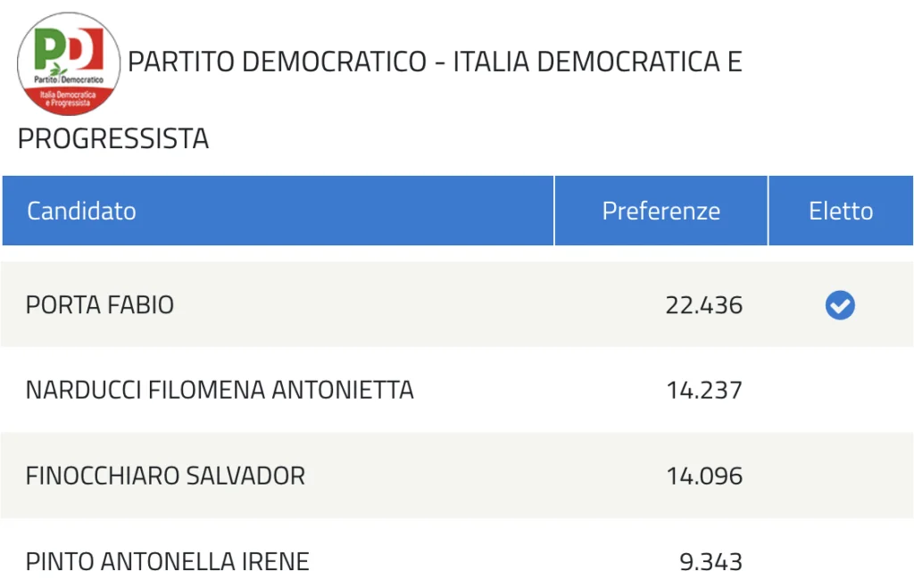The width and height of the screenshot is (914, 588).
Task: Select the Preferenze column header
Action: [x=661, y=211]
